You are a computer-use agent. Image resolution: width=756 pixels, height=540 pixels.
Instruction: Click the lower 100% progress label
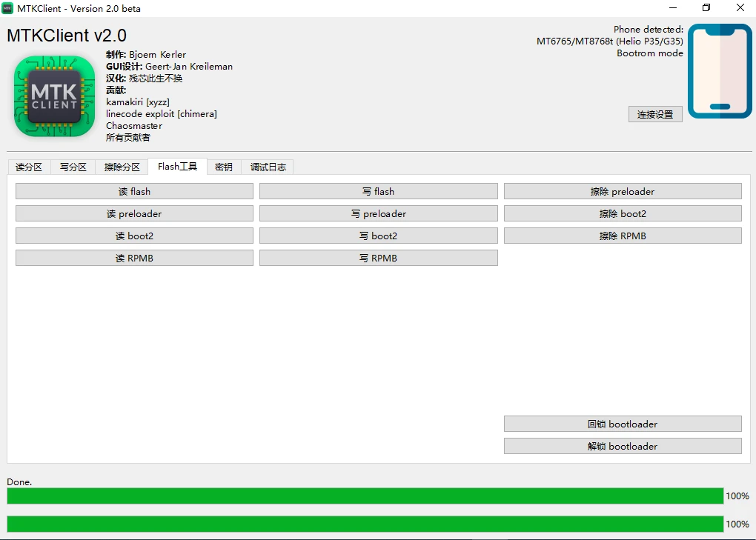click(737, 524)
